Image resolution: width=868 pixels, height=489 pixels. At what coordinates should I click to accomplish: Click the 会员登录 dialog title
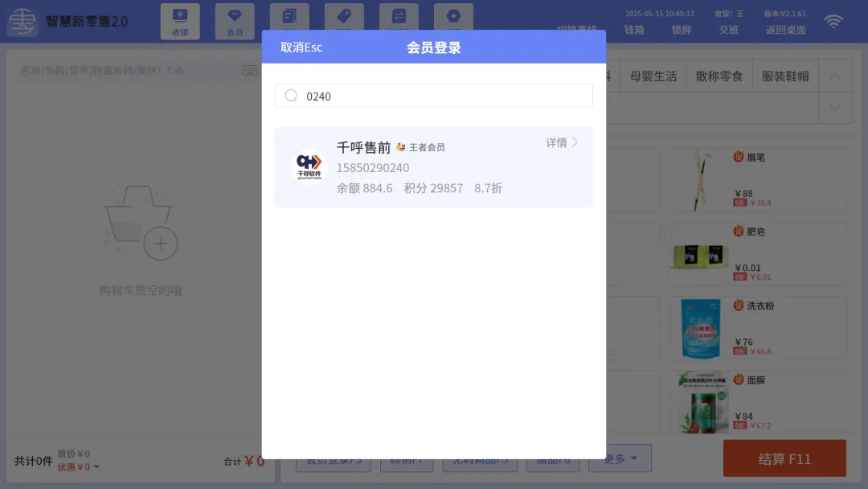(434, 47)
